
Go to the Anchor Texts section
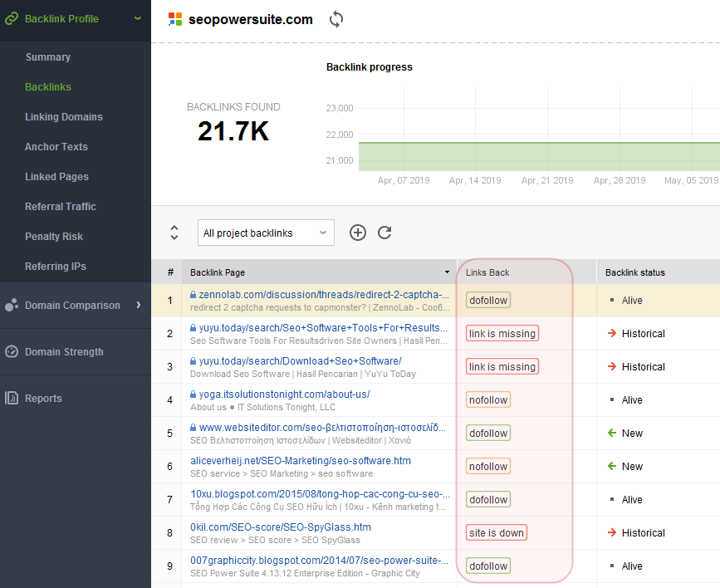click(x=56, y=146)
